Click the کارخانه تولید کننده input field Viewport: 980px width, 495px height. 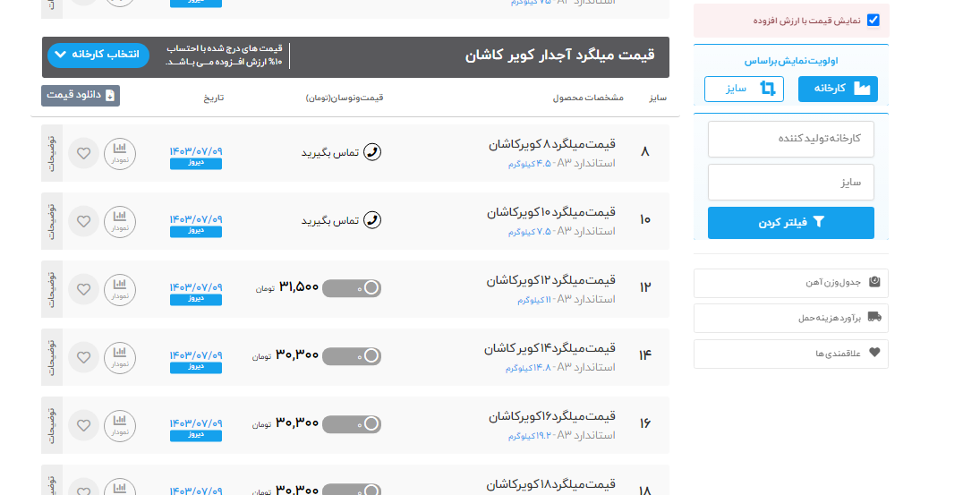tap(790, 139)
